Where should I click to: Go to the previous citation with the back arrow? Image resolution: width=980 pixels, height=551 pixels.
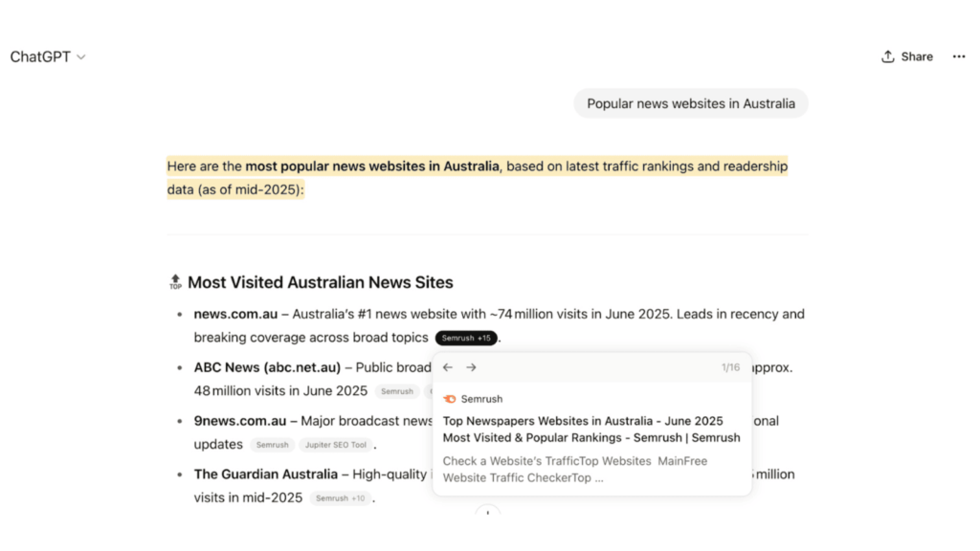pyautogui.click(x=447, y=367)
